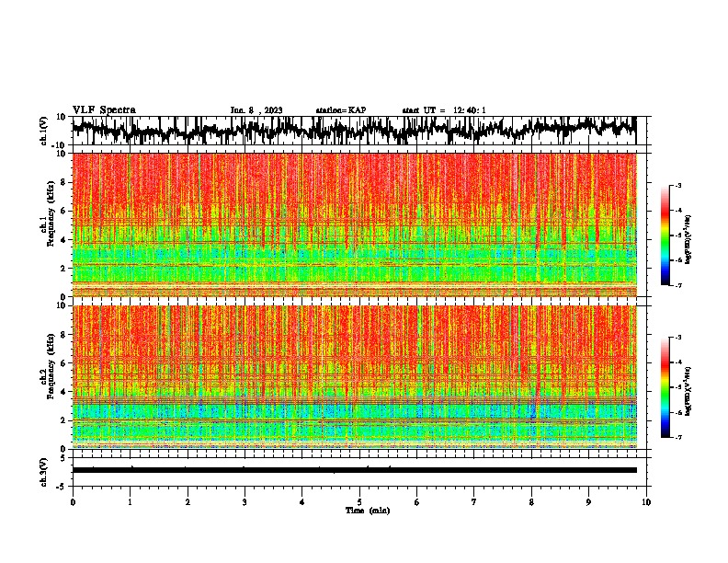Click the "station=KAP" header text
The width and height of the screenshot is (728, 563).
pyautogui.click(x=341, y=110)
